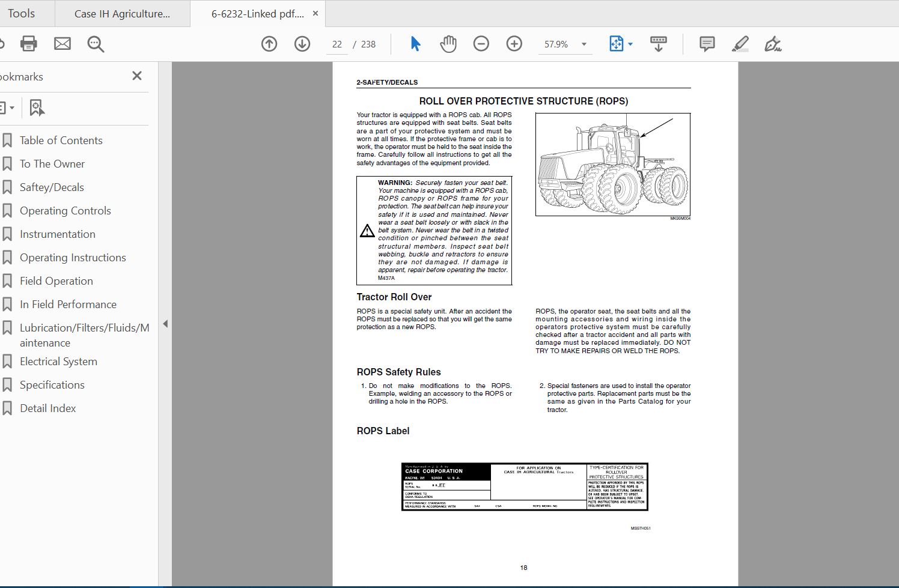
Task: Click the fit page width icon
Action: (617, 44)
